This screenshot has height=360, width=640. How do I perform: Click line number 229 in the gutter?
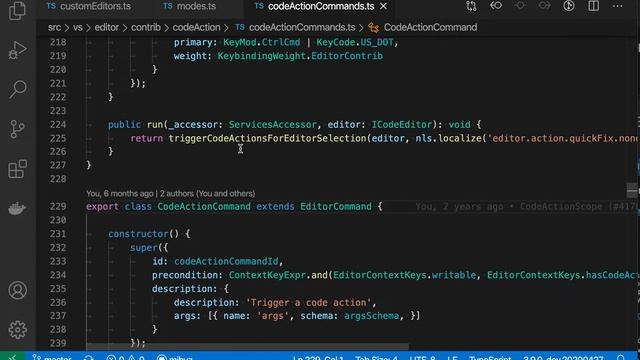pos(58,207)
